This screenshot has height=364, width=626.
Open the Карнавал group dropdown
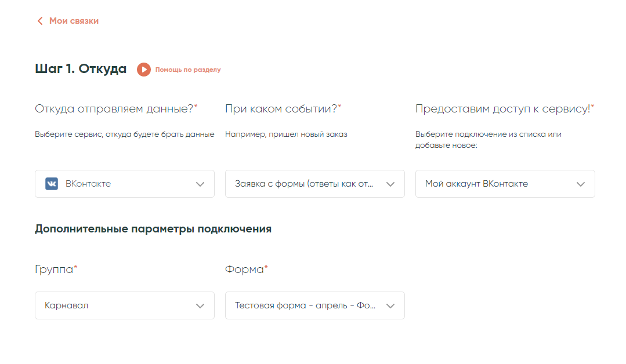115,305
